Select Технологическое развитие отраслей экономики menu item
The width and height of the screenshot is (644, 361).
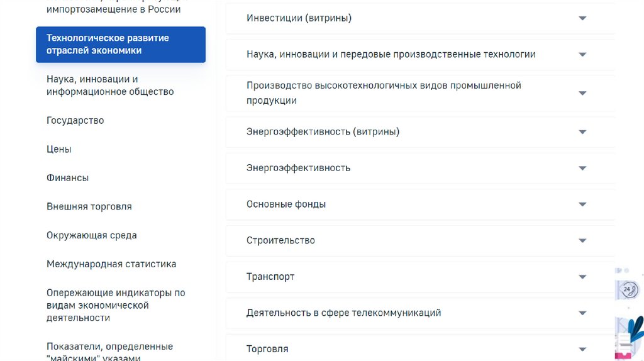121,45
